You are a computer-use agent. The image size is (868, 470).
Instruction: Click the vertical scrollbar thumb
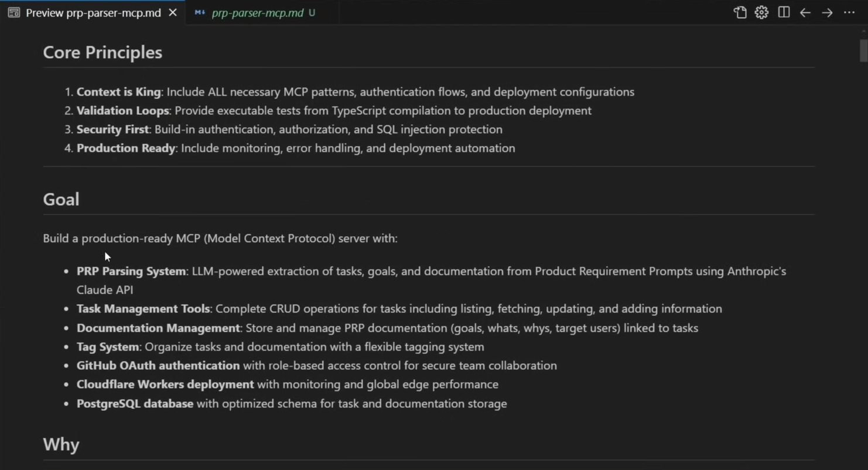[x=863, y=50]
